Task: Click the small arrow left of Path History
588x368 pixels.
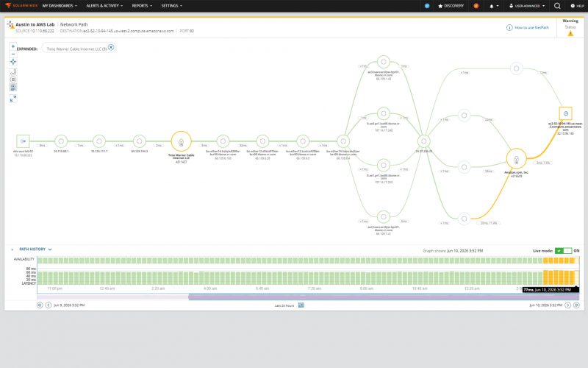Action: click(x=12, y=250)
